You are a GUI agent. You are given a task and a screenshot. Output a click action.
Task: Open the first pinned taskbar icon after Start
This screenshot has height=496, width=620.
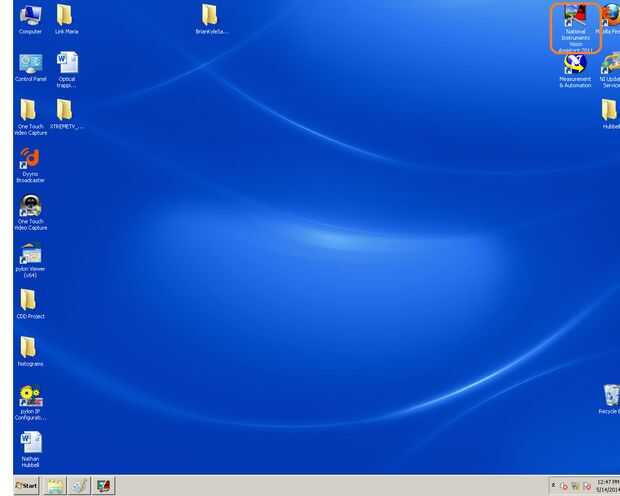55,486
